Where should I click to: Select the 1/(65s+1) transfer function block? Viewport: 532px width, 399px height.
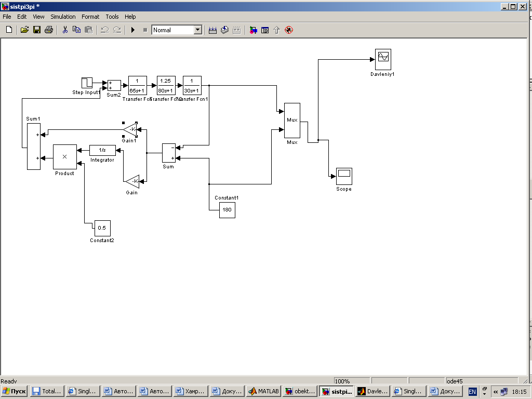click(x=137, y=86)
